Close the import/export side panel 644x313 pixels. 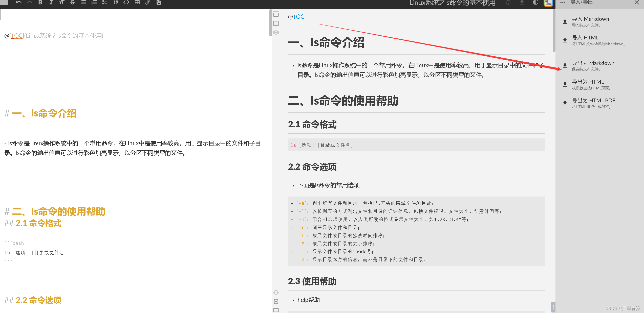[x=637, y=3]
